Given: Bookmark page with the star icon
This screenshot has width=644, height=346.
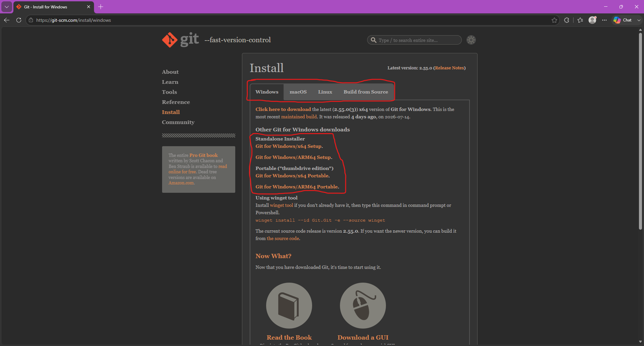Looking at the screenshot, I should click(x=554, y=20).
